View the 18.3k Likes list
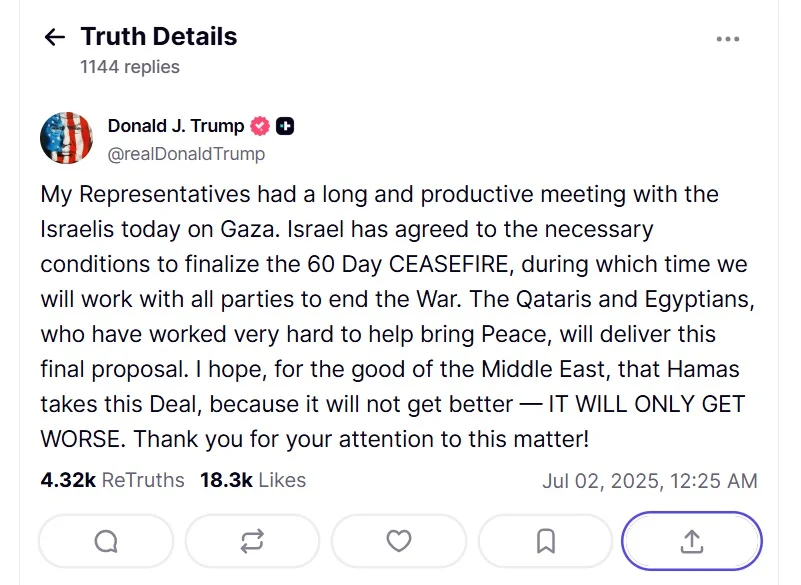801x585 pixels. pos(253,480)
